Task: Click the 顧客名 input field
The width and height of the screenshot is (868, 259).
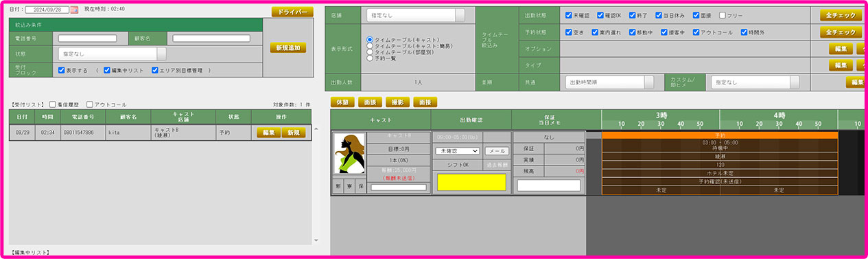Action: [211, 38]
